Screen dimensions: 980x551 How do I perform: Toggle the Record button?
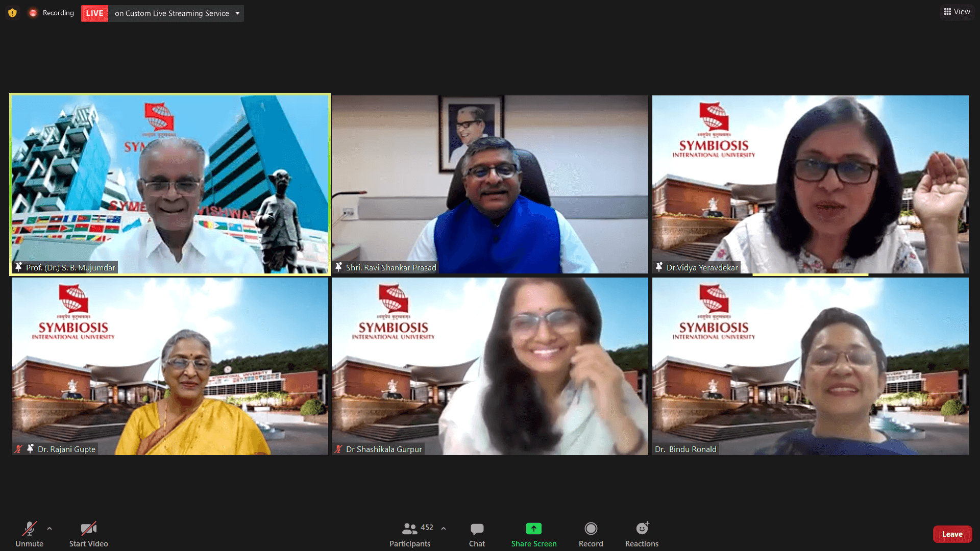591,534
